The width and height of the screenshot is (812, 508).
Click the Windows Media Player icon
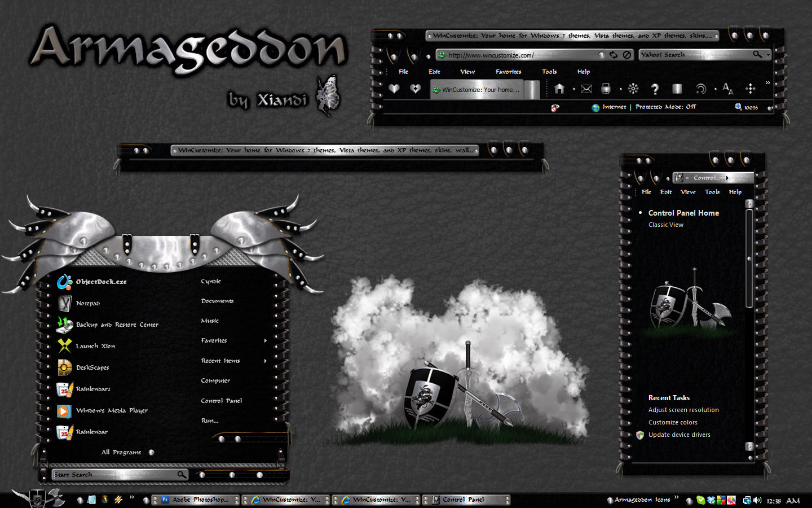(x=65, y=410)
